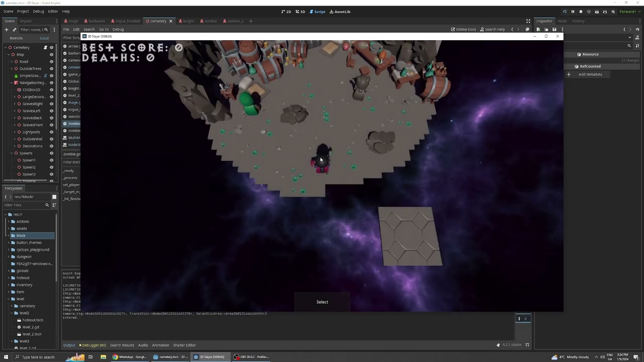Switch to WhatsApp Chrome taskbar window
Image resolution: width=644 pixels, height=362 pixels.
[x=129, y=357]
